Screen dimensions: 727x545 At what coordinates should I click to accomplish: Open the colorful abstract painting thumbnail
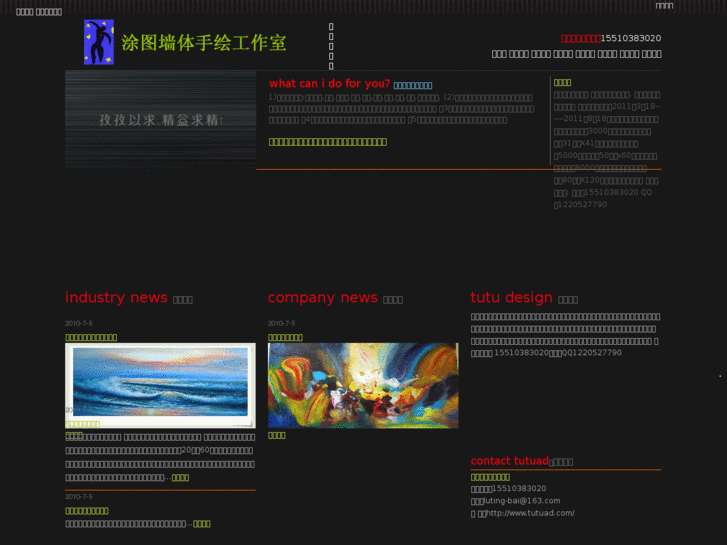(363, 385)
